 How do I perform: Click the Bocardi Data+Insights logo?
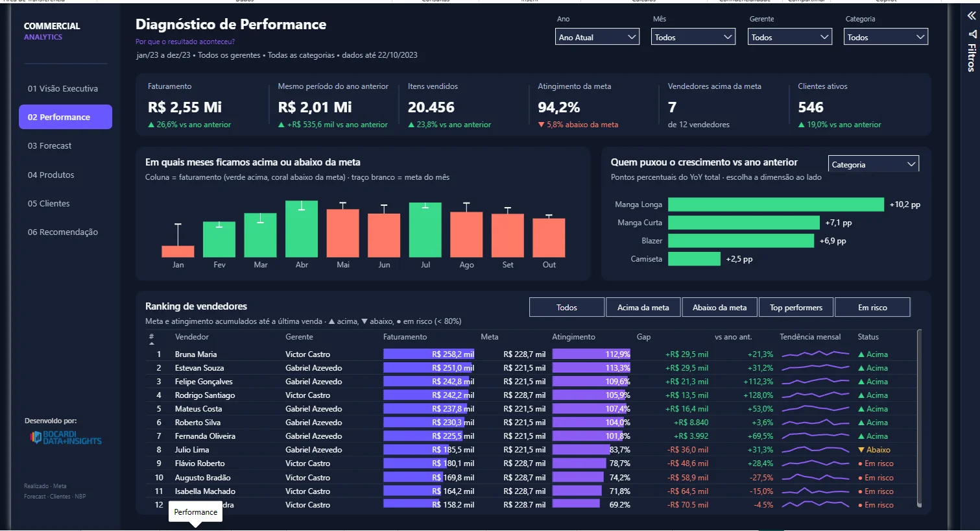click(x=66, y=438)
